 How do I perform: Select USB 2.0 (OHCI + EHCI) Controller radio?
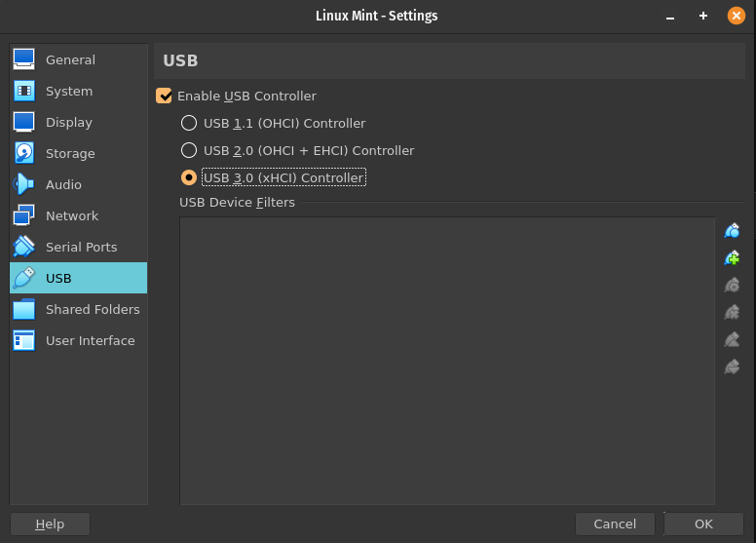click(189, 150)
